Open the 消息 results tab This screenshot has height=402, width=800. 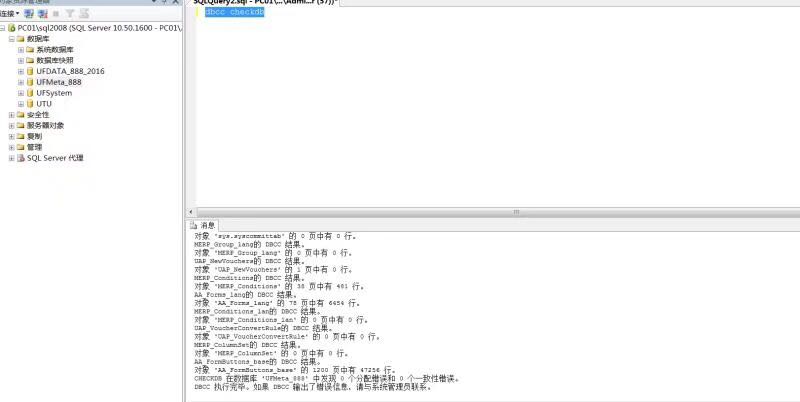[x=203, y=225]
